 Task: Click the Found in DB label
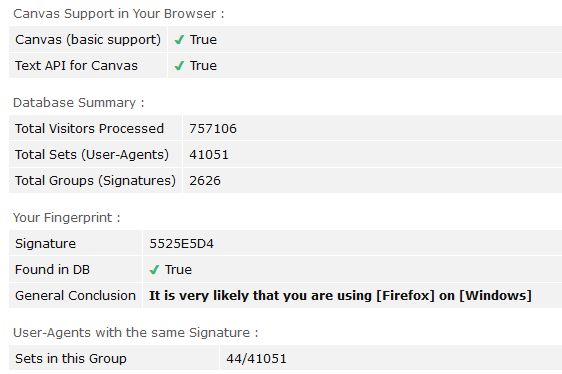click(x=52, y=270)
